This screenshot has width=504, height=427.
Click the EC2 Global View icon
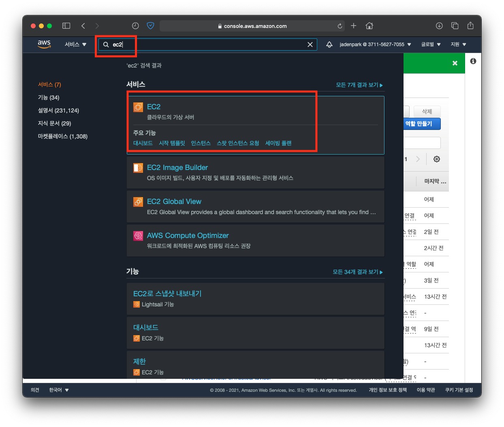[138, 202]
